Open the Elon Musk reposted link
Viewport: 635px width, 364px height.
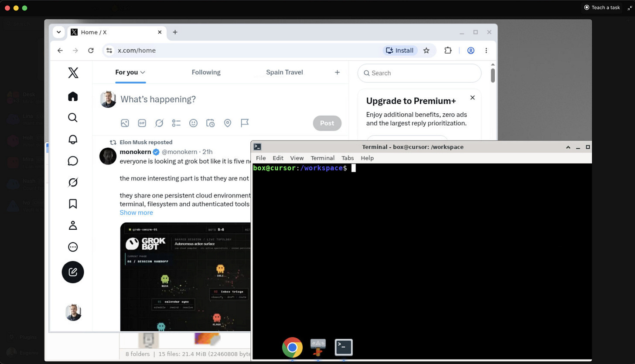point(146,142)
